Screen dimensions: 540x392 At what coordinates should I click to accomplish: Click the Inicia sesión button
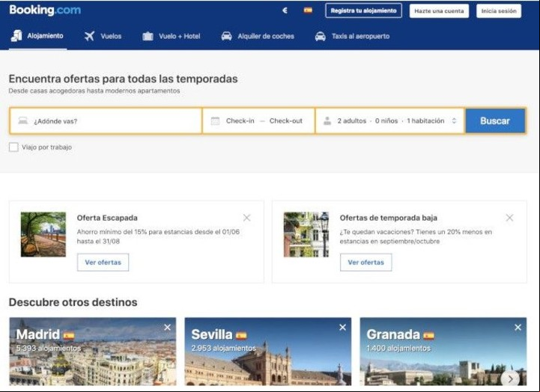coord(499,11)
